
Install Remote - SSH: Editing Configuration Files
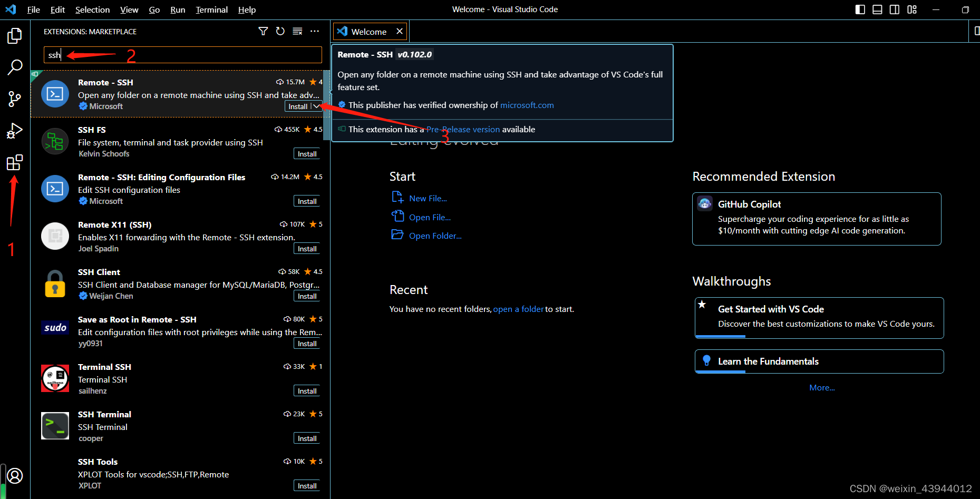click(x=307, y=201)
